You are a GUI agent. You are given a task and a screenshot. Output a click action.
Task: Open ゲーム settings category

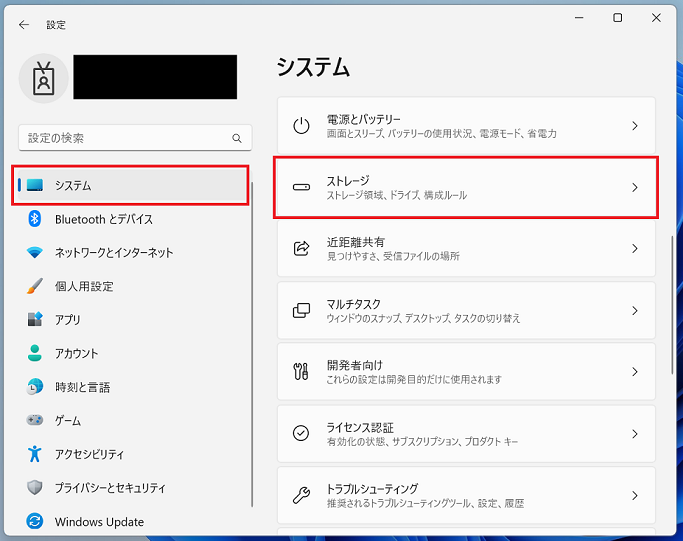pos(130,420)
